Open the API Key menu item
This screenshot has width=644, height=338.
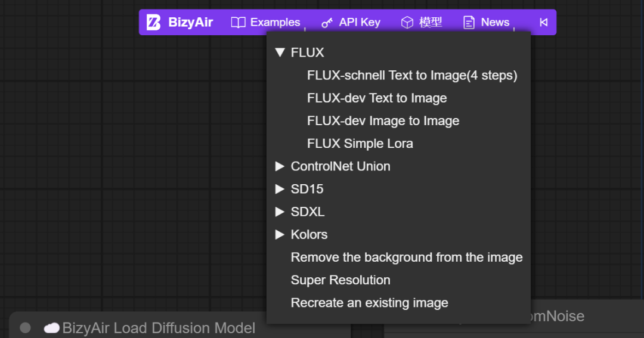(x=351, y=22)
